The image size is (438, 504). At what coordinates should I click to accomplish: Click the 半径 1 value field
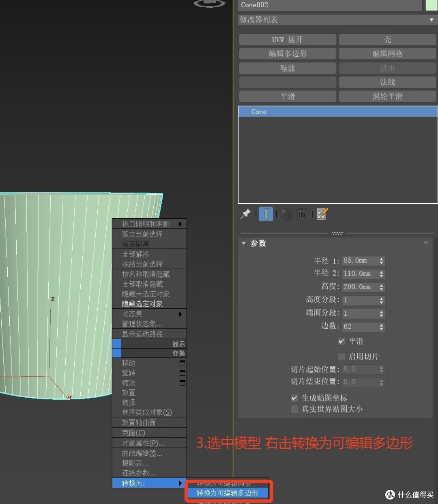[x=360, y=261]
